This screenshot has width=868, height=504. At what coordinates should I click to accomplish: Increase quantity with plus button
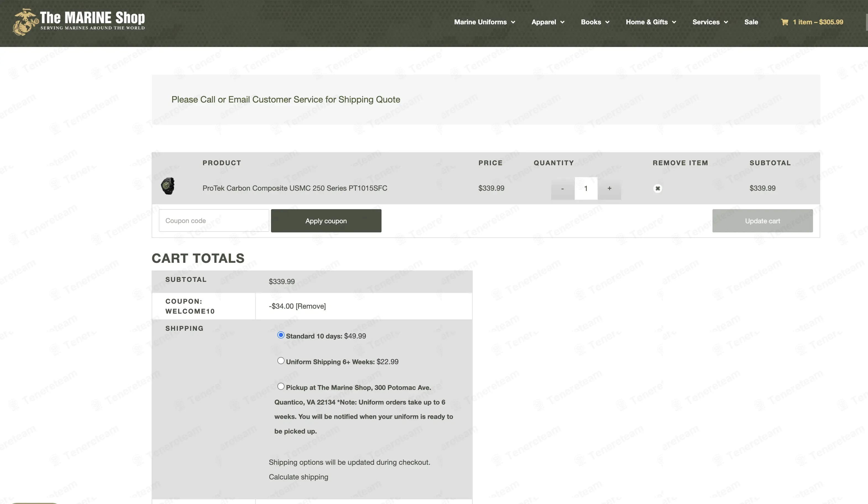[x=609, y=188]
